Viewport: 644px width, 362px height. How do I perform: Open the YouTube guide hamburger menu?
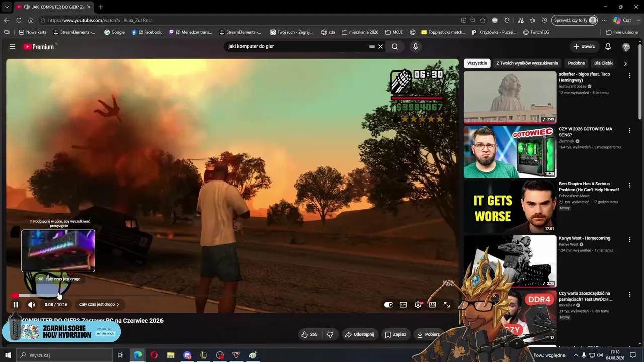pyautogui.click(x=12, y=47)
